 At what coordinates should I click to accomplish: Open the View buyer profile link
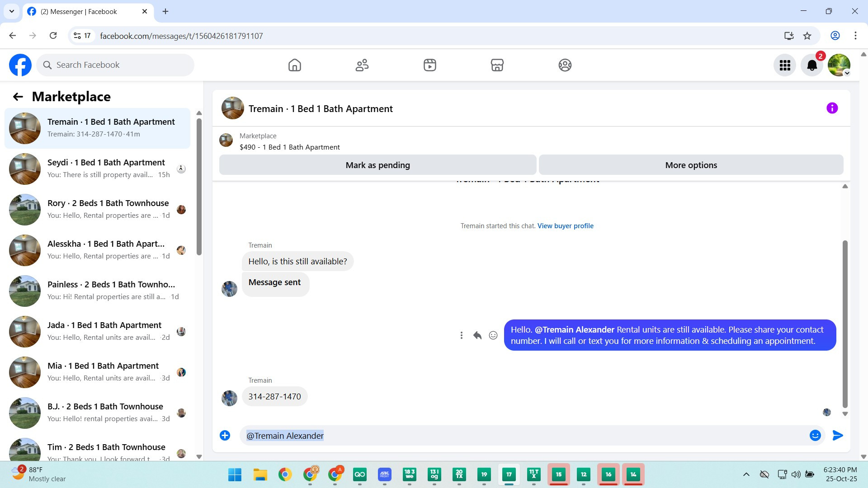click(565, 226)
